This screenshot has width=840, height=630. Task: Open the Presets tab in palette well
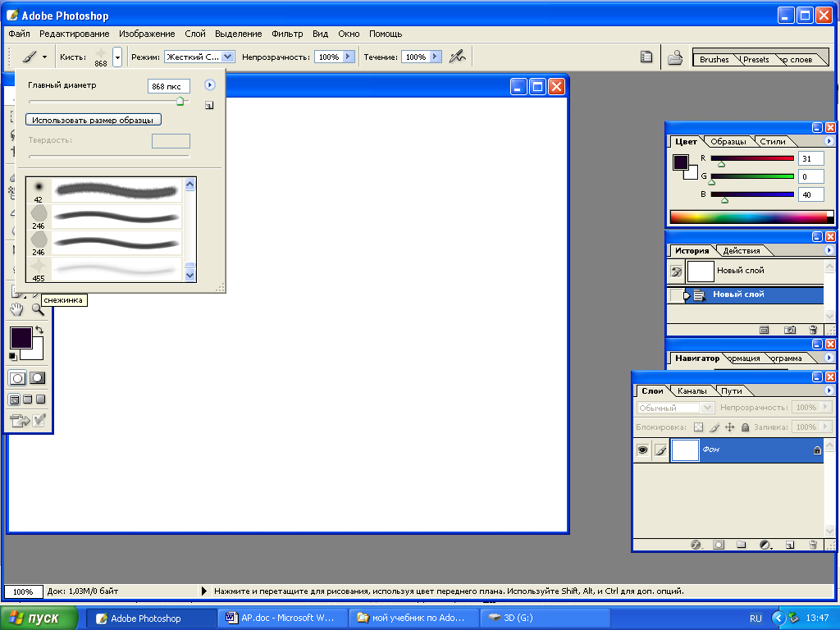756,59
